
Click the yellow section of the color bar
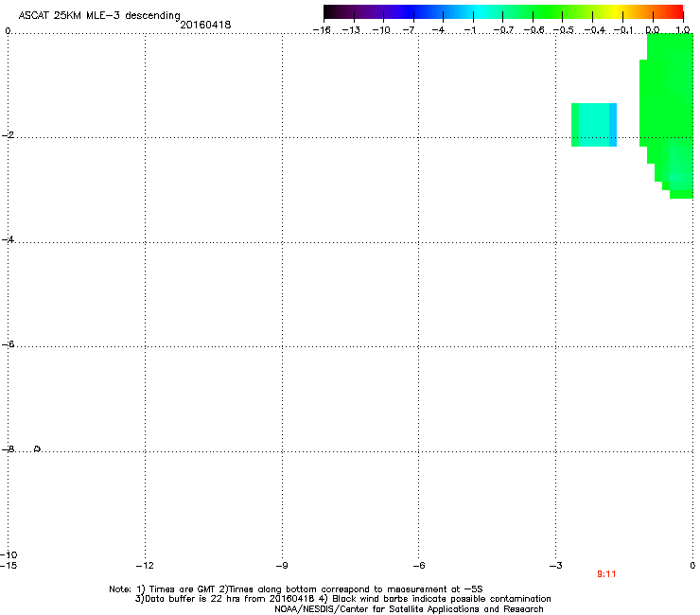(x=616, y=11)
